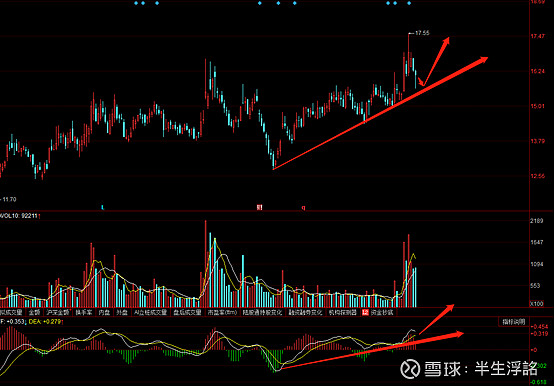Viewport: 555px width, 387px height.
Task: Click the first blue diamond marker at the top
Action: (136, 3)
